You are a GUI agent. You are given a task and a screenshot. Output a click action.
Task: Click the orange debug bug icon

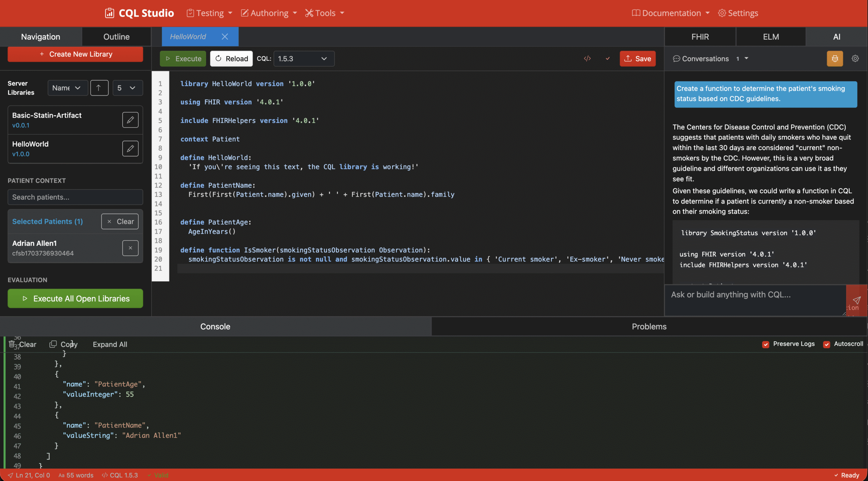pos(834,59)
